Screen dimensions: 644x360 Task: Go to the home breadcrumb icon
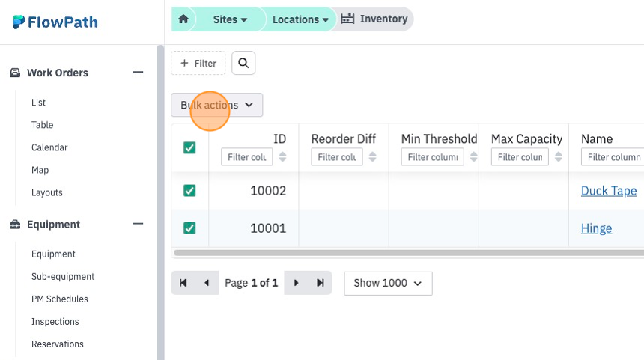183,19
